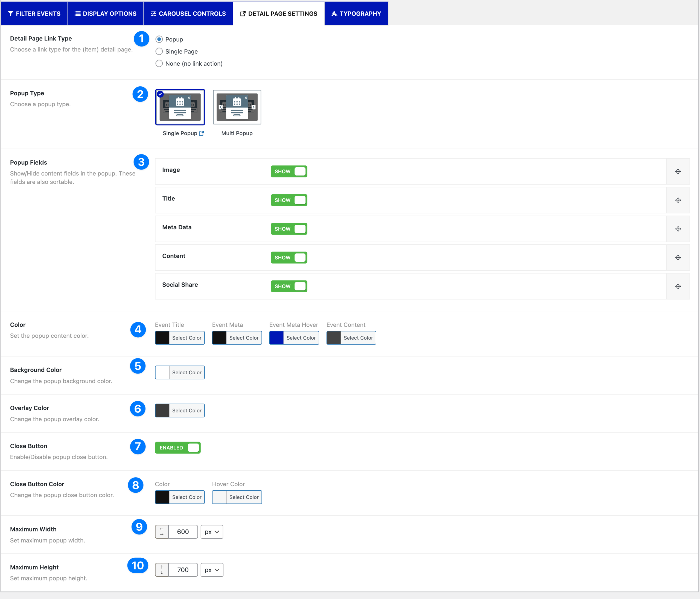The width and height of the screenshot is (700, 599).
Task: Choose the Single Popup type thumbnail
Action: pos(180,107)
